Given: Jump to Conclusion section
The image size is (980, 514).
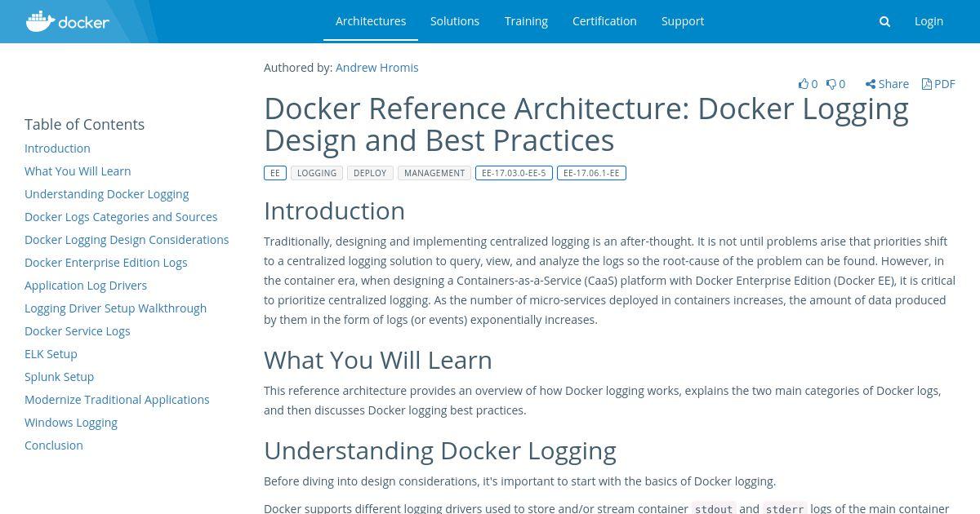Looking at the screenshot, I should [x=54, y=445].
